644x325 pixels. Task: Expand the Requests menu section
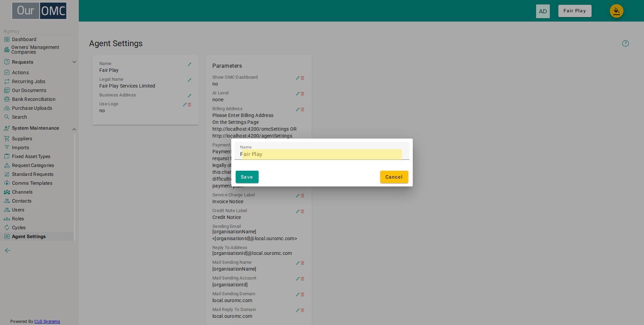(74, 62)
